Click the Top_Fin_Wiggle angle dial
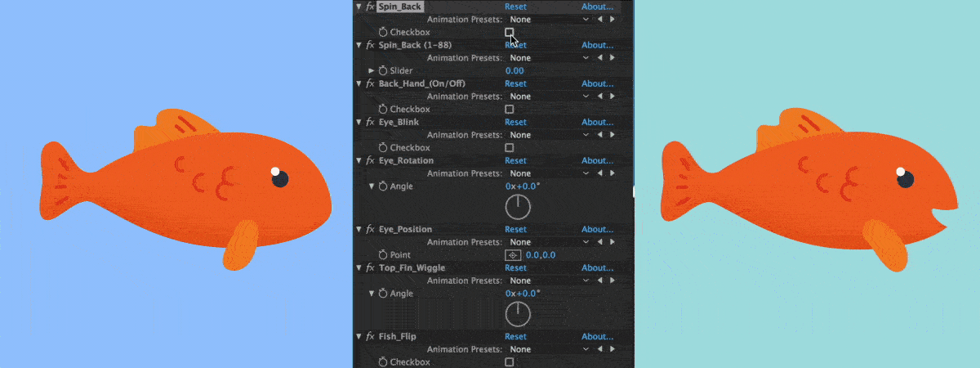Image resolution: width=980 pixels, height=368 pixels. pyautogui.click(x=518, y=314)
